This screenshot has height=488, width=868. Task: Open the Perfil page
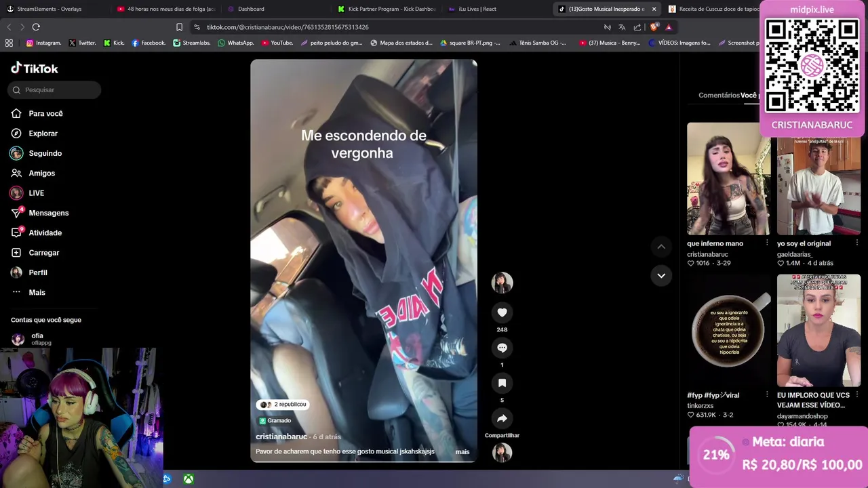30,272
